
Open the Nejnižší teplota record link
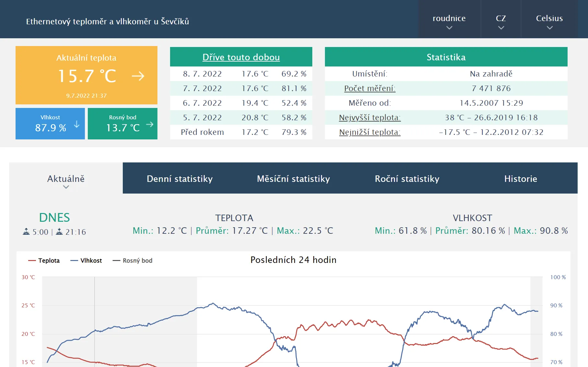pos(370,132)
